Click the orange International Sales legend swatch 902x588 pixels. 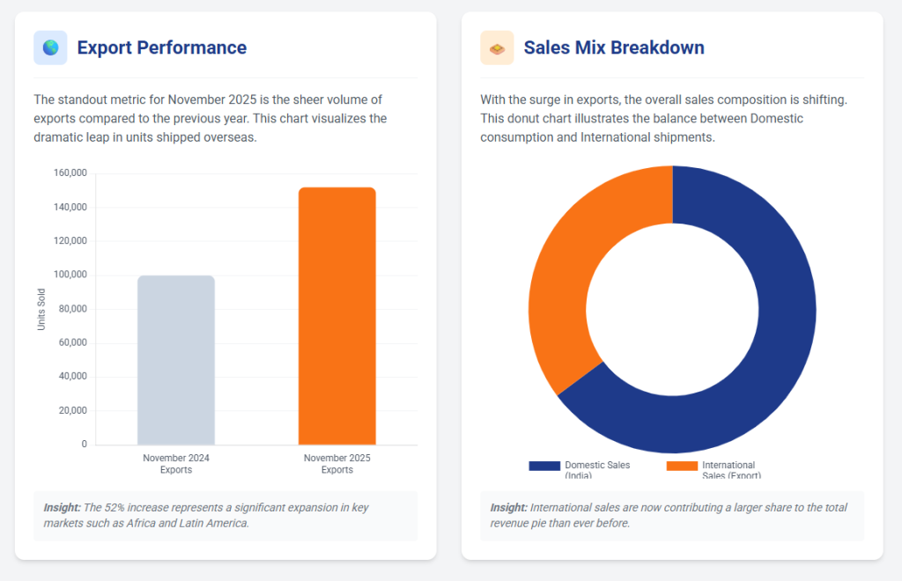(x=682, y=466)
